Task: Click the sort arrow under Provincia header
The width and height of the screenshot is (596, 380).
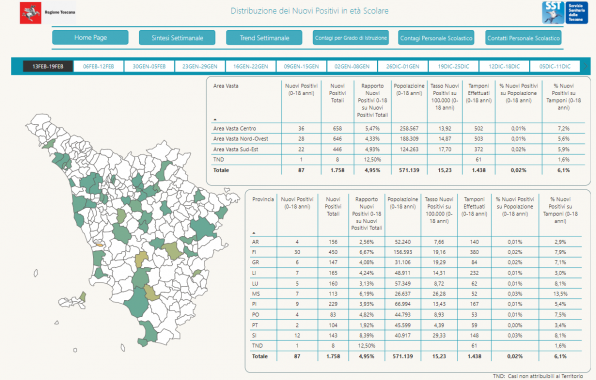Action: click(x=254, y=233)
